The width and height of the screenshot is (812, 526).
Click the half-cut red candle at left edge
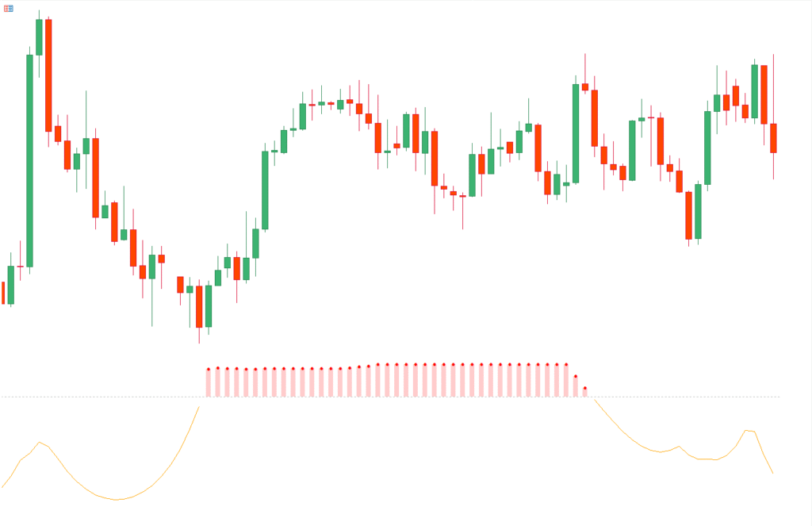tap(3, 293)
